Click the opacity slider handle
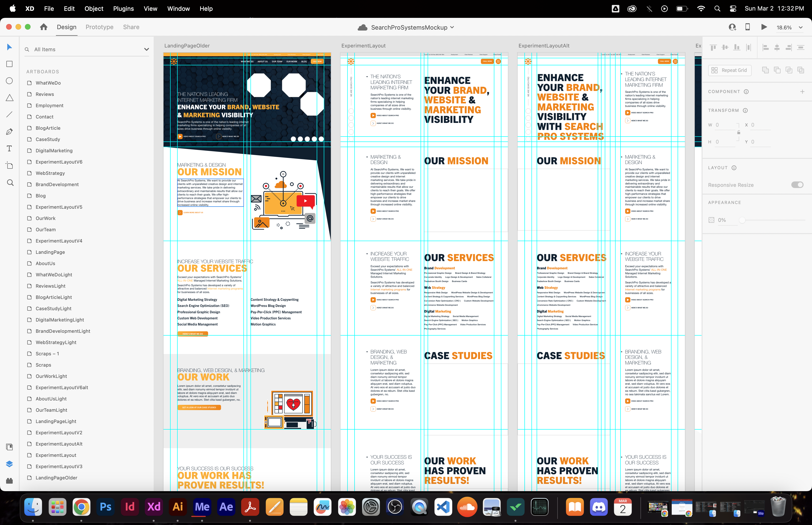Image resolution: width=812 pixels, height=525 pixels. click(x=742, y=220)
